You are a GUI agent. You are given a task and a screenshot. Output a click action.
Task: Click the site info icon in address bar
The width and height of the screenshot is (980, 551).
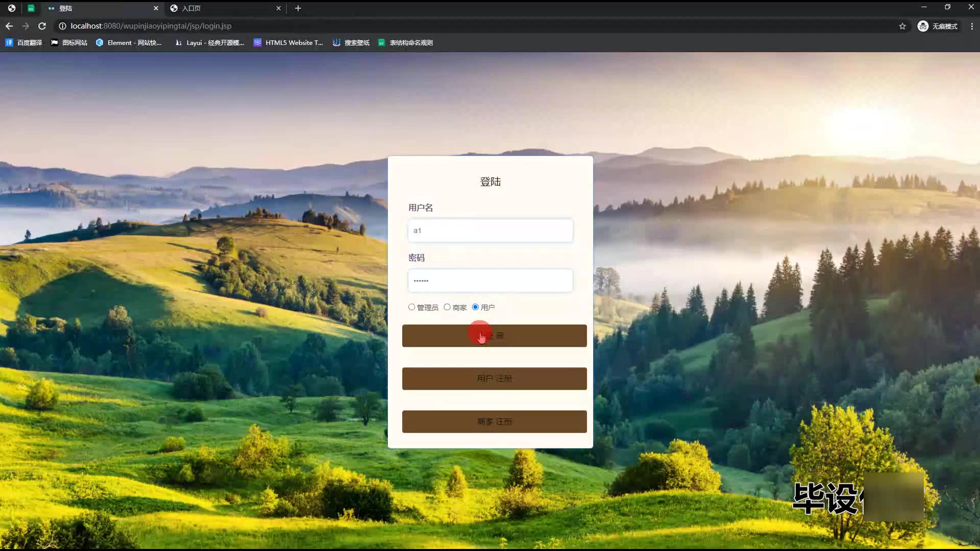62,26
